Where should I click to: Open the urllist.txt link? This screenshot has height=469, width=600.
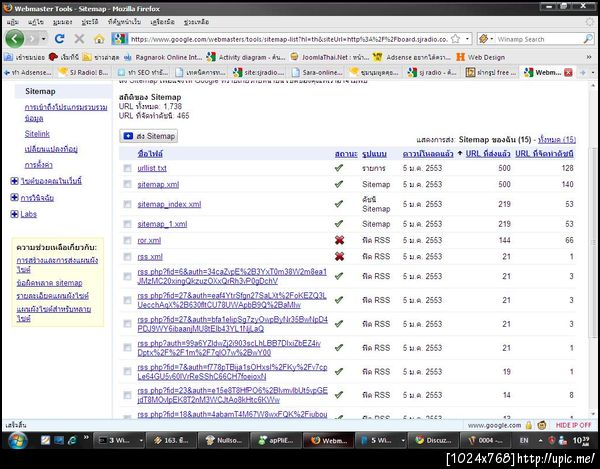pyautogui.click(x=152, y=168)
